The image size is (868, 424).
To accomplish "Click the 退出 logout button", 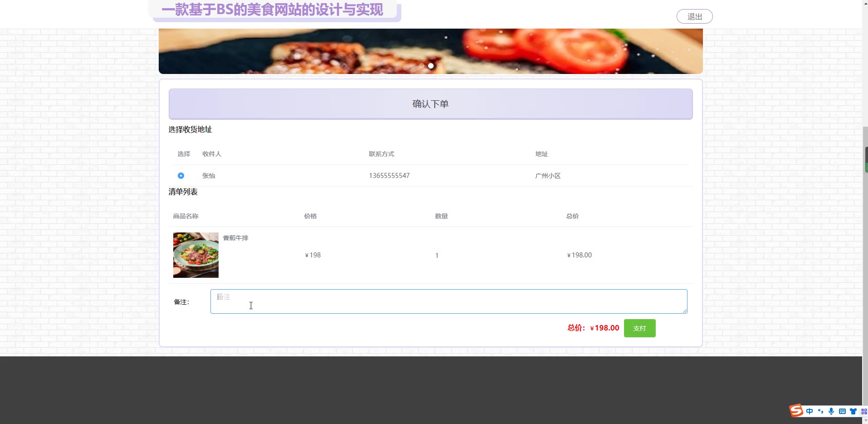I will pos(694,16).
